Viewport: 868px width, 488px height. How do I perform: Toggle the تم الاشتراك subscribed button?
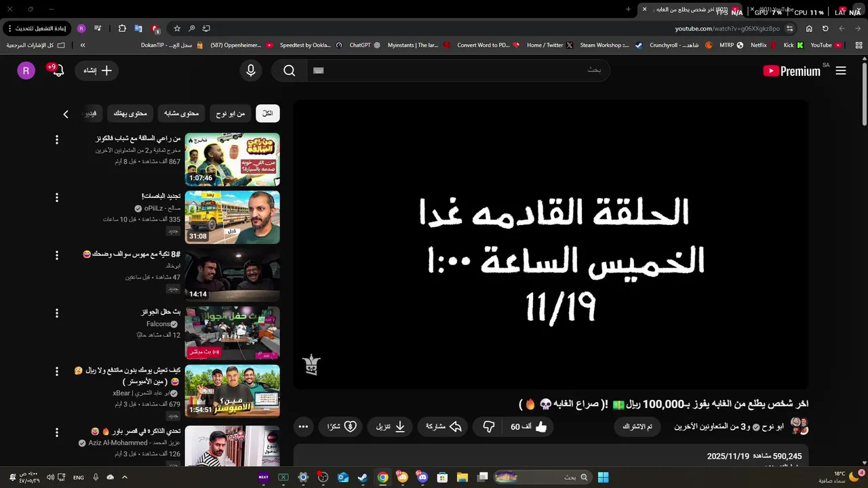point(637,427)
